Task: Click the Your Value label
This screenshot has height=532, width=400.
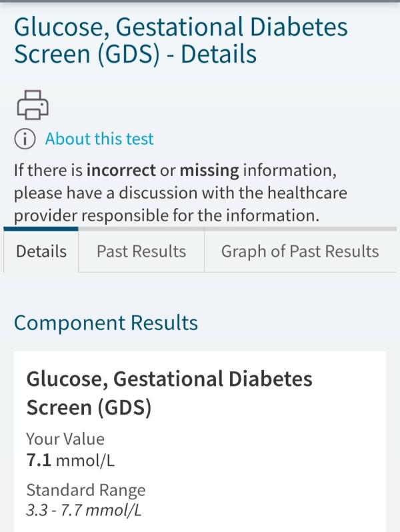Action: [65, 439]
